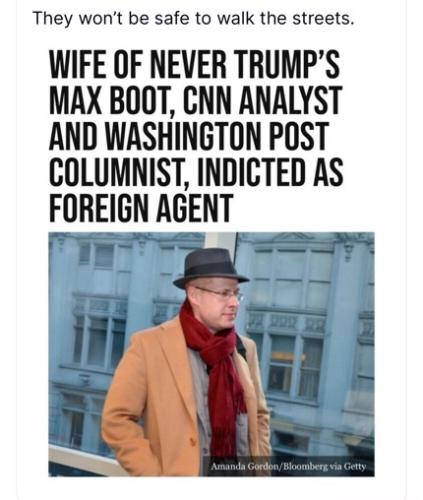The image size is (423, 500).
Task: Click the post text about walking the streets
Action: 193,19
